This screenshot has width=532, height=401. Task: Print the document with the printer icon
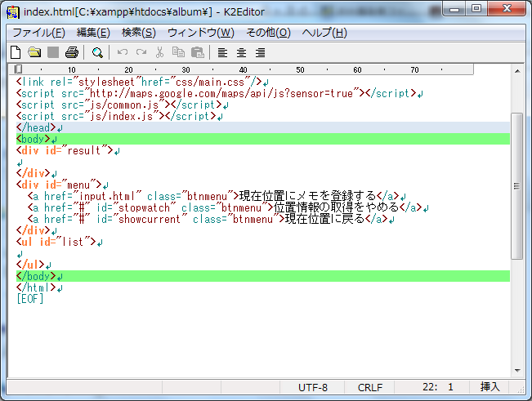pos(72,52)
